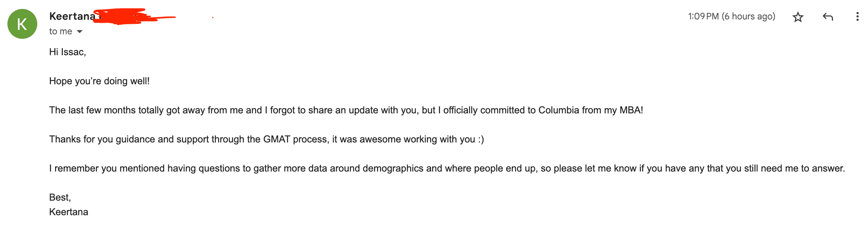Click the "Best," sign-off line

click(60, 197)
